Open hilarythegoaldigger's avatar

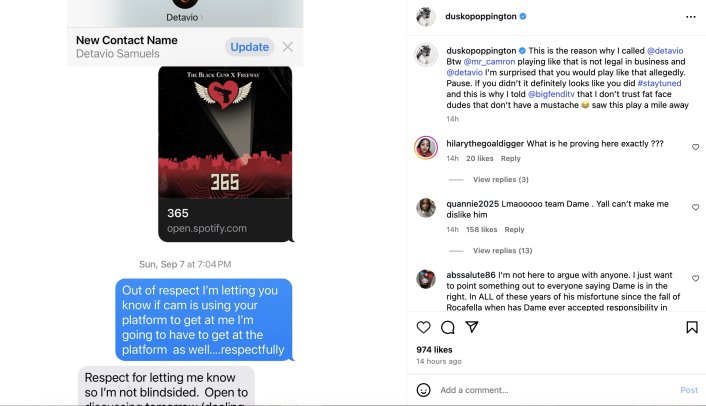(425, 148)
